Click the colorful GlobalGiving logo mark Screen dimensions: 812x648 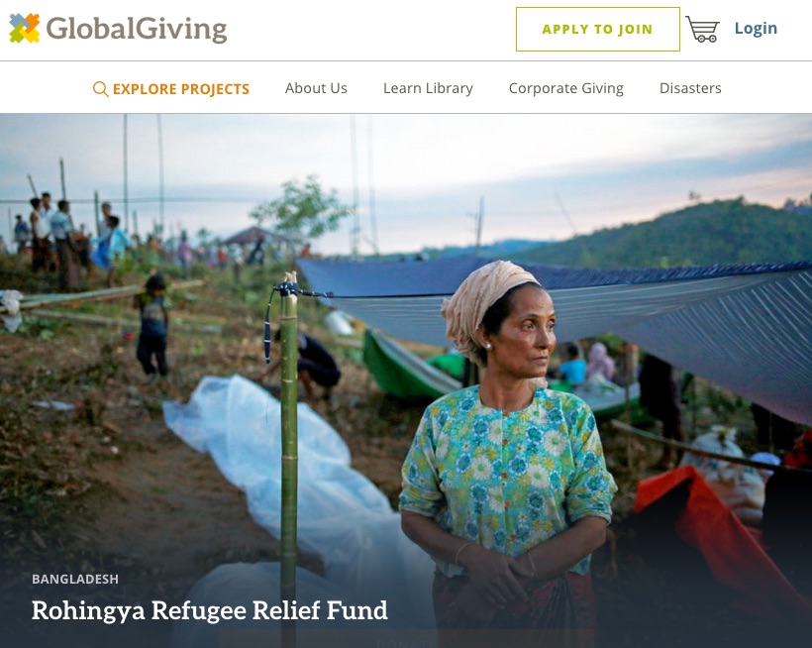pos(25,28)
